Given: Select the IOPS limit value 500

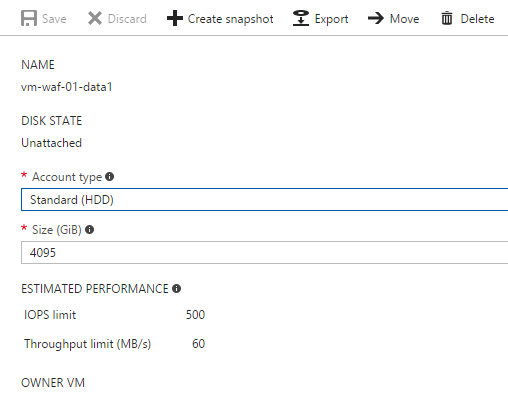Looking at the screenshot, I should 195,315.
